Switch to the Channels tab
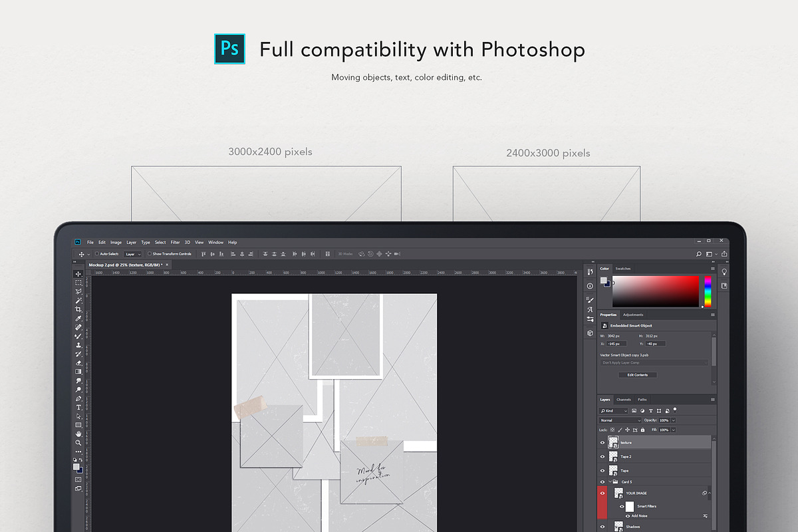The image size is (798, 532). [624, 400]
